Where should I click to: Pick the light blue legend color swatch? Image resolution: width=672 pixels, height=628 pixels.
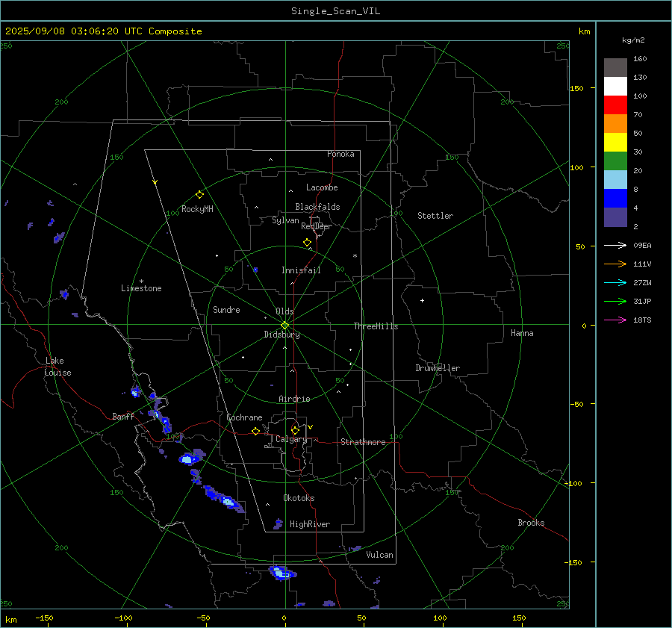pos(615,180)
